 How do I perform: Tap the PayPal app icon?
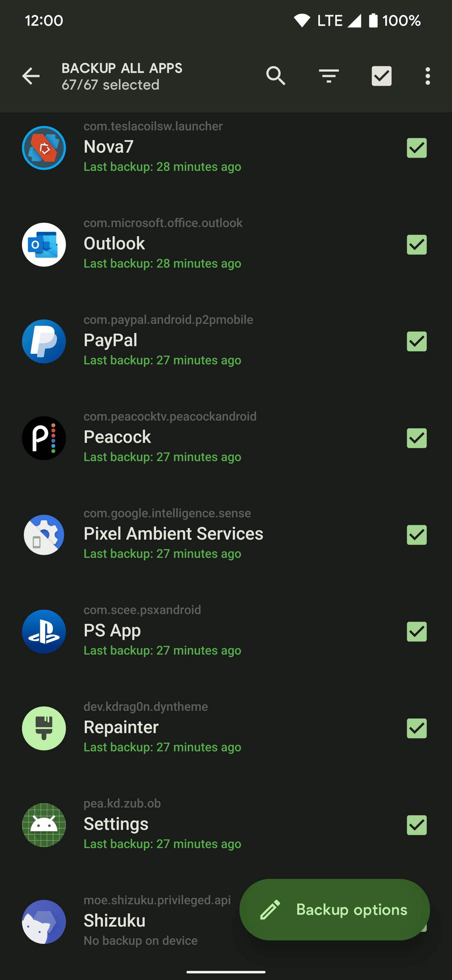pos(44,341)
